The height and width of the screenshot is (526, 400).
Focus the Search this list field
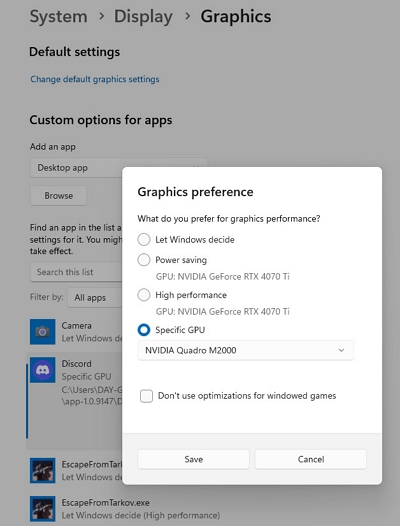point(77,272)
